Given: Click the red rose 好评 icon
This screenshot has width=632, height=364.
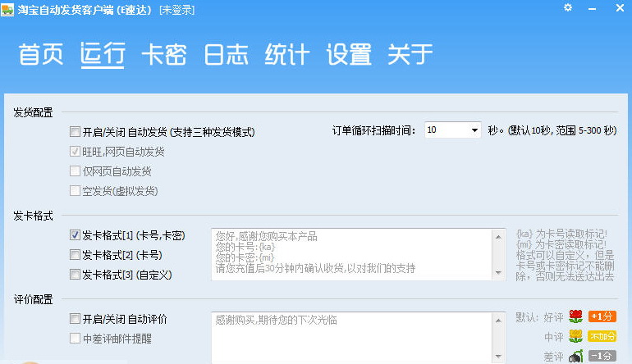Looking at the screenshot, I should tap(575, 316).
